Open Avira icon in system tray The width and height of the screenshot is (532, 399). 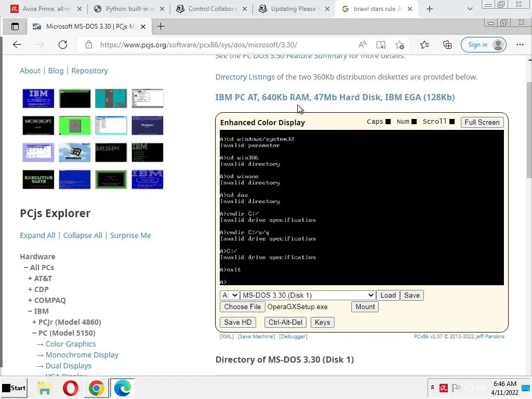point(444,388)
